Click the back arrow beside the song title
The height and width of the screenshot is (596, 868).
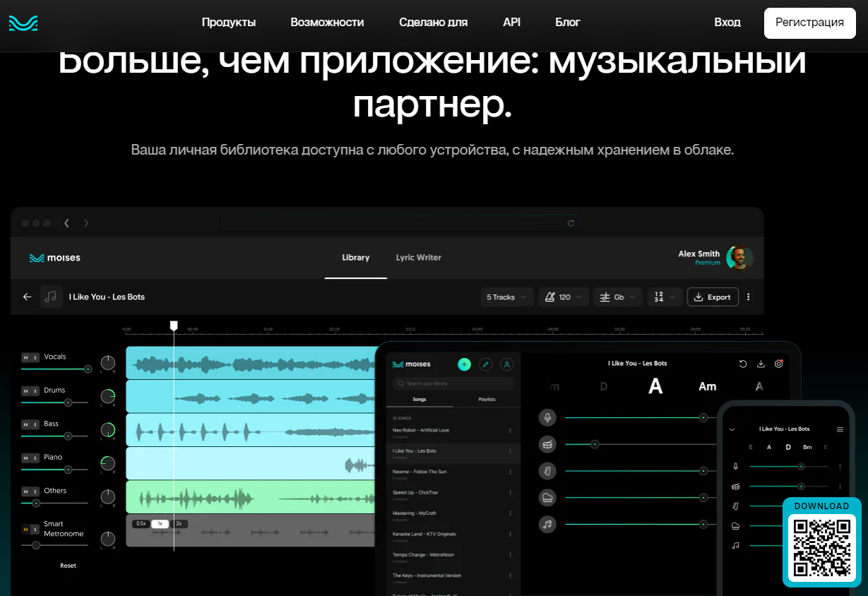coord(28,297)
